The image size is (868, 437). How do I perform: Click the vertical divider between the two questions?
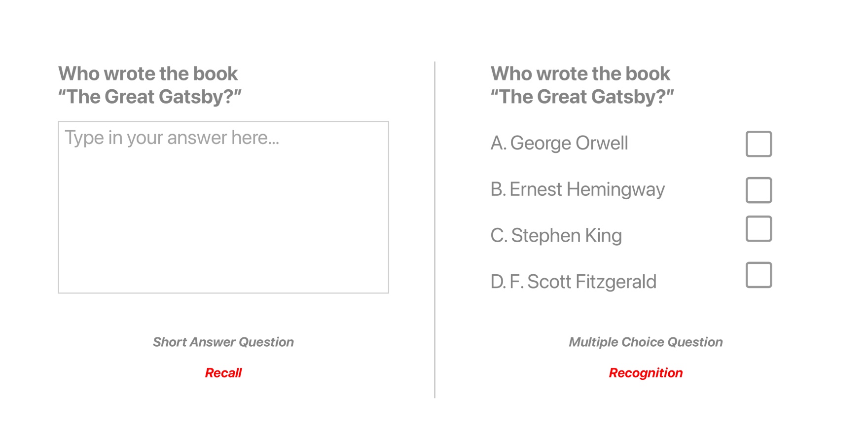coord(434,229)
